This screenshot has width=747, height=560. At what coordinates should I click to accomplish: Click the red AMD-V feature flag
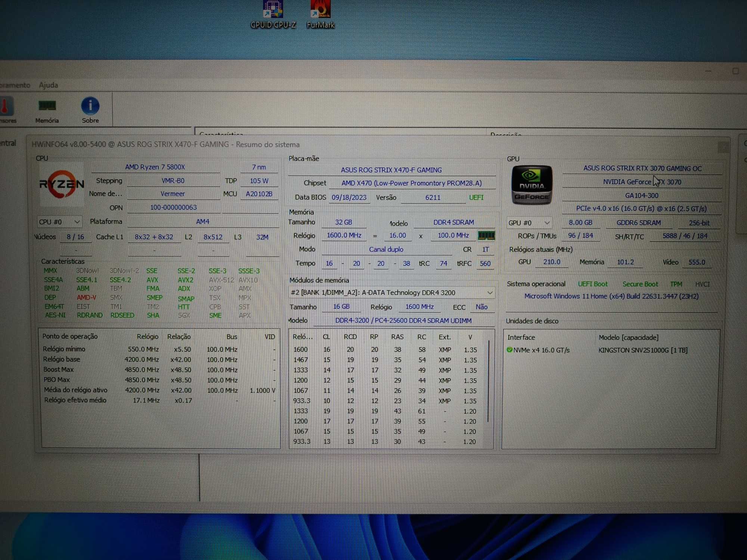(x=86, y=298)
